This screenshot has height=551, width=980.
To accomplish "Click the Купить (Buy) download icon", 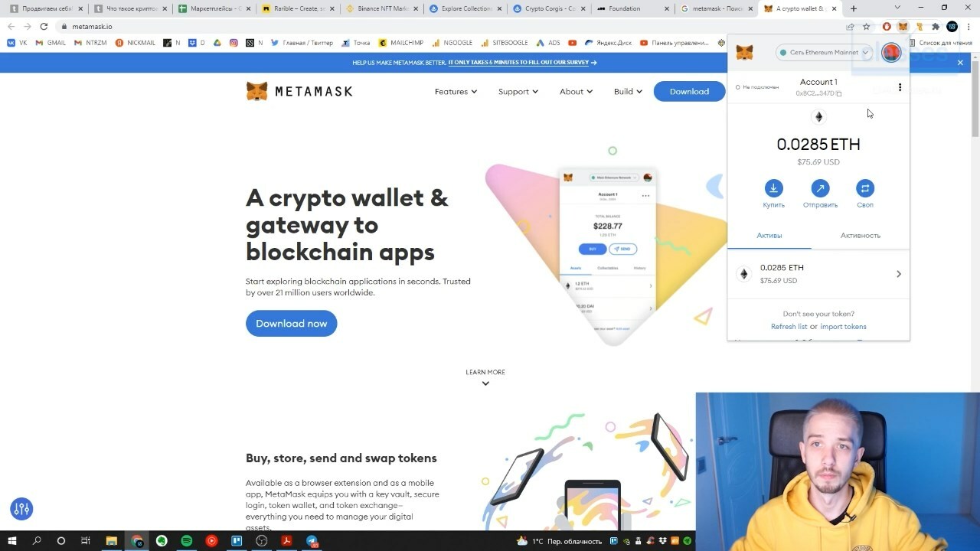I will pyautogui.click(x=774, y=188).
